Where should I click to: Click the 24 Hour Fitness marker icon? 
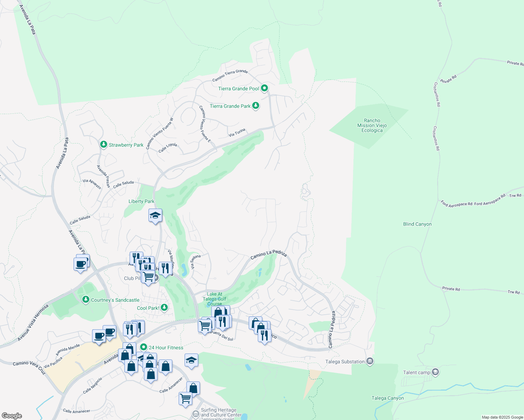(143, 347)
